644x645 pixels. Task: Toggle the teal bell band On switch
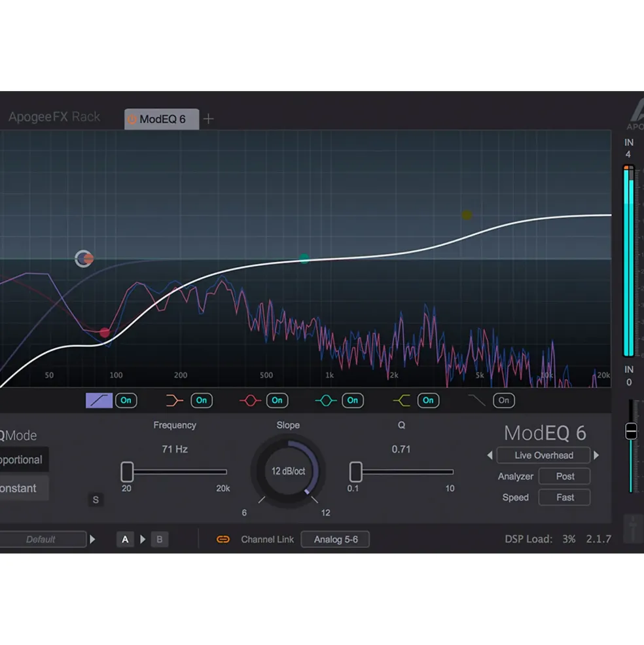click(352, 400)
